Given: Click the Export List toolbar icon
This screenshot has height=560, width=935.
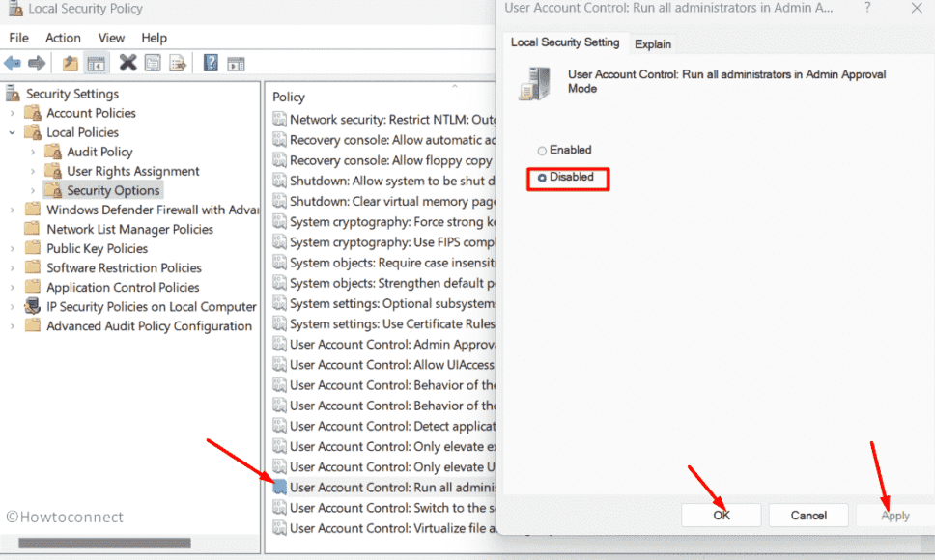Looking at the screenshot, I should (178, 63).
